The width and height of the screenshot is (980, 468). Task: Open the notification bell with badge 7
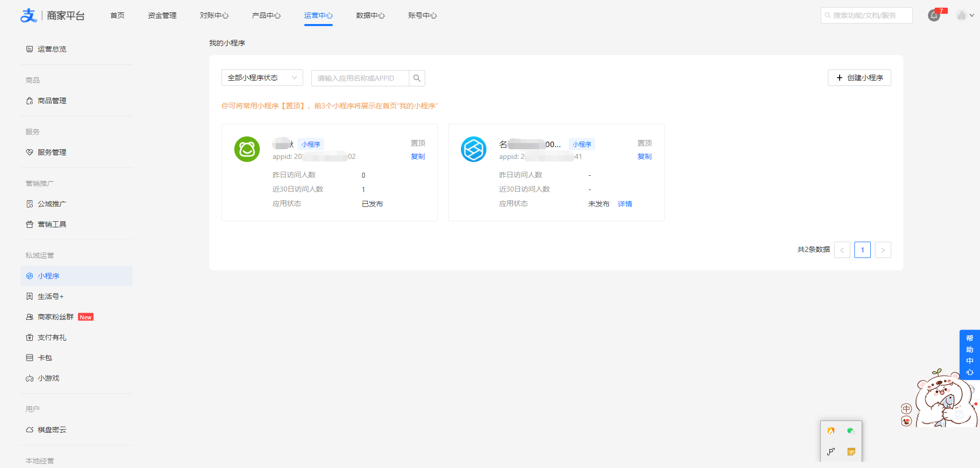point(934,15)
